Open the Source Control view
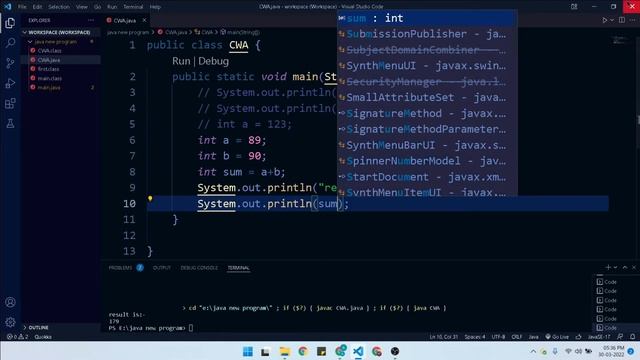The image size is (640, 360). 10,63
